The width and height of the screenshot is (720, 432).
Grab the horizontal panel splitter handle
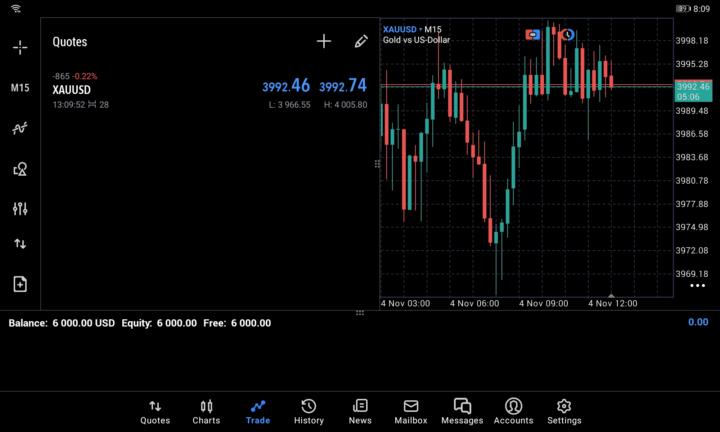(x=360, y=313)
